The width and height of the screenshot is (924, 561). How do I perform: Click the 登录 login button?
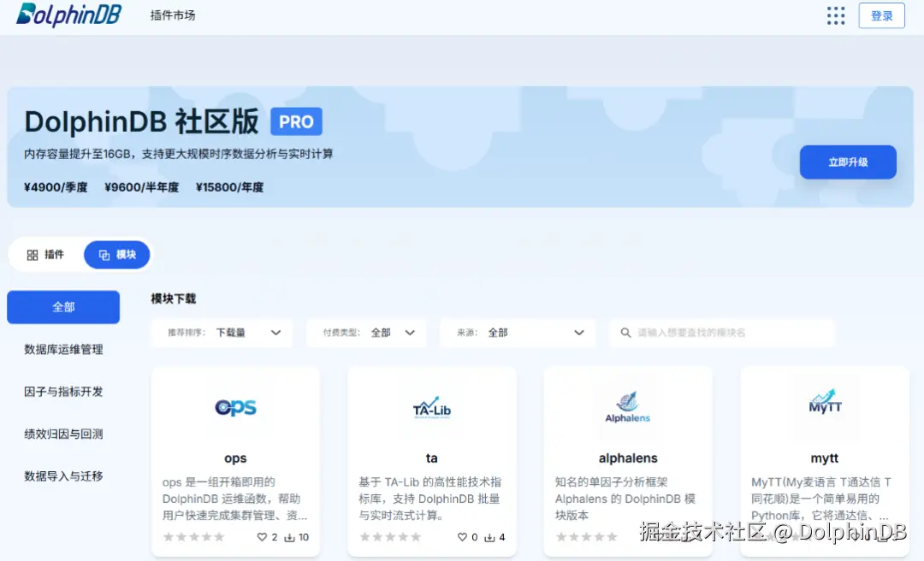point(881,15)
